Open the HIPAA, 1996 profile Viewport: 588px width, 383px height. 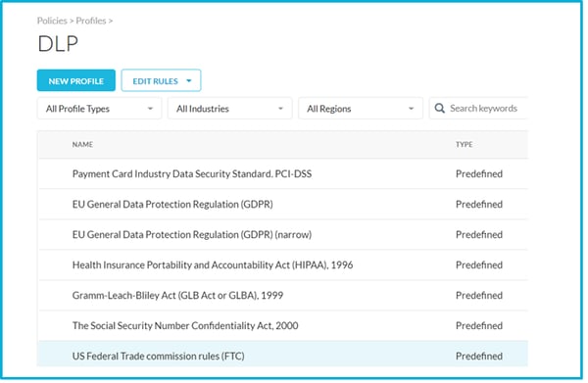[x=213, y=264]
